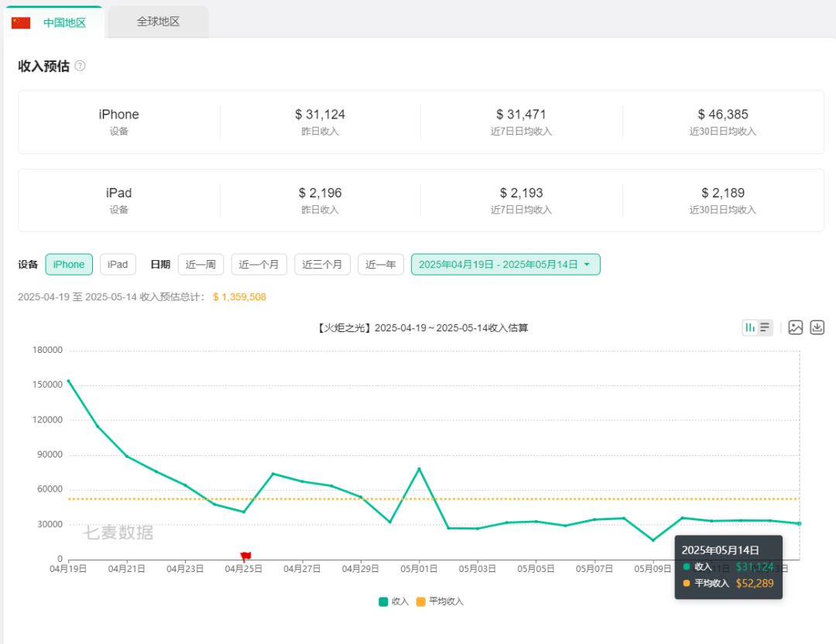Click the China flag icon on tab
836x644 pixels.
coord(21,22)
